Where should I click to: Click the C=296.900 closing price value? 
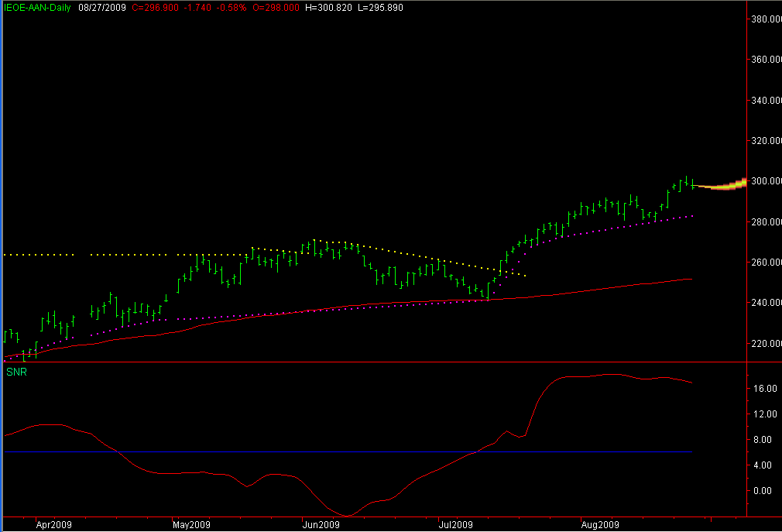[153, 6]
